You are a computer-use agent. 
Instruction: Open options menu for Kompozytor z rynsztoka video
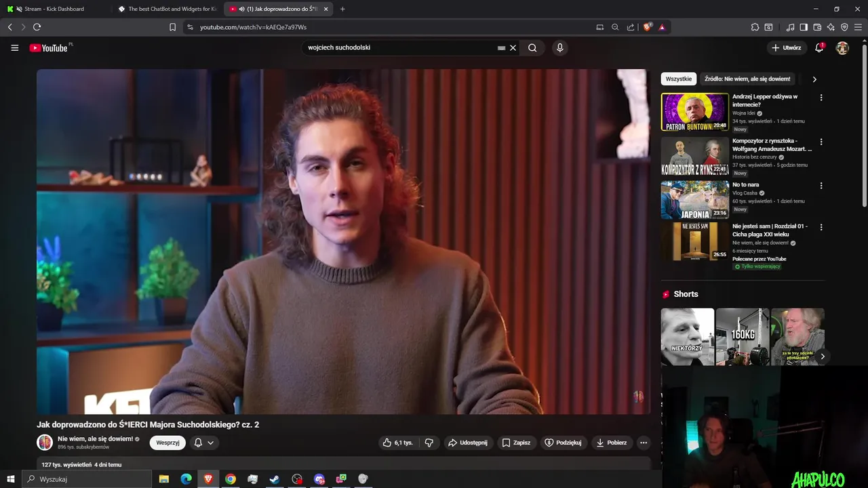(821, 142)
